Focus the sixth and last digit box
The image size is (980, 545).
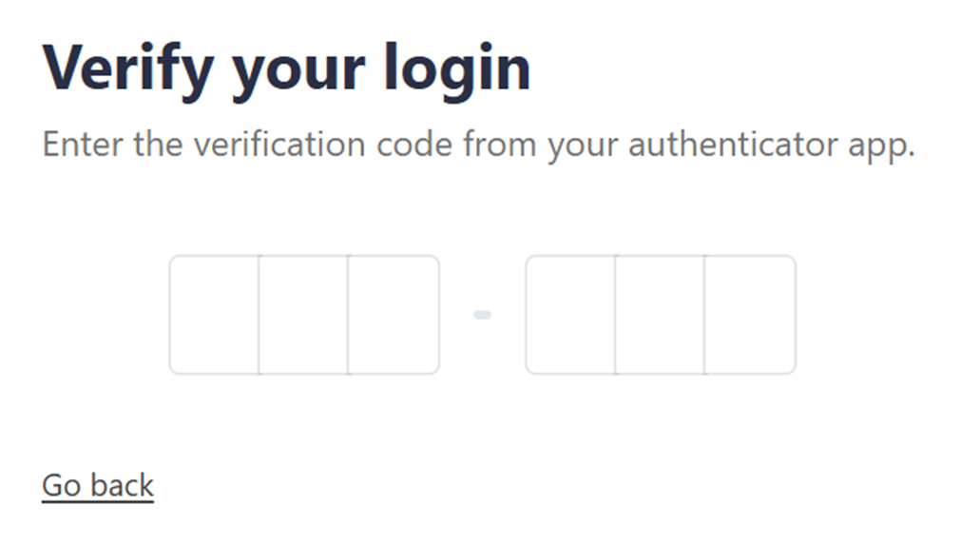coord(749,315)
